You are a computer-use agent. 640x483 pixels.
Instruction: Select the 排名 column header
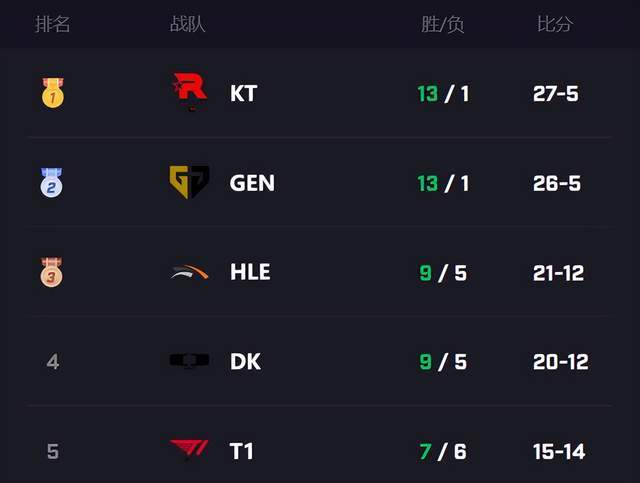(52, 24)
